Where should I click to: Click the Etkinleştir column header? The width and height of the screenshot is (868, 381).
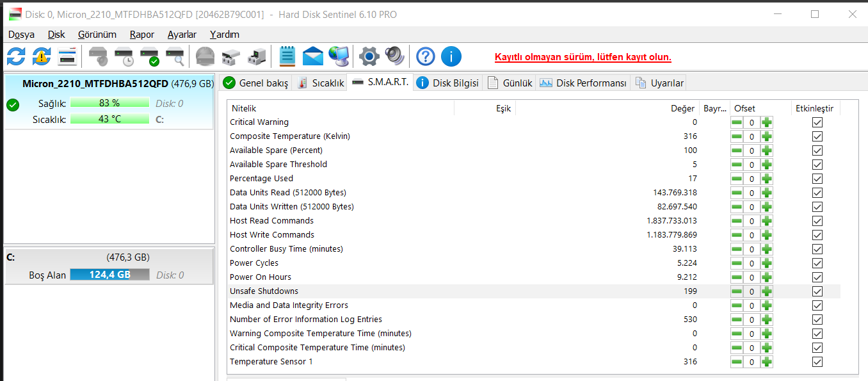pyautogui.click(x=816, y=109)
